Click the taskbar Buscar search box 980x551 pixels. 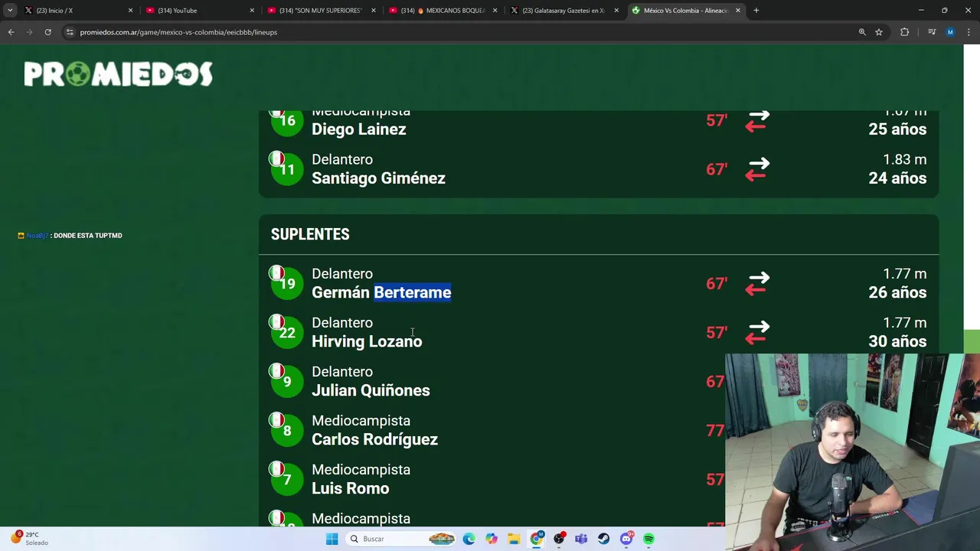coord(402,539)
